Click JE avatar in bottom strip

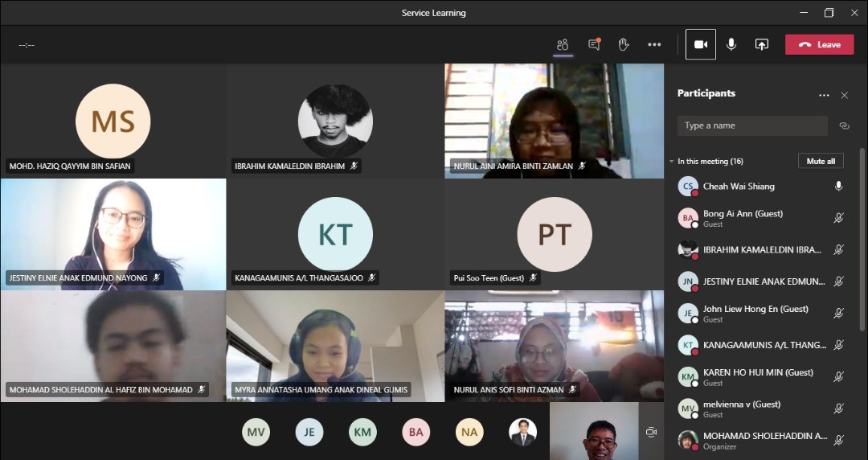coord(309,433)
